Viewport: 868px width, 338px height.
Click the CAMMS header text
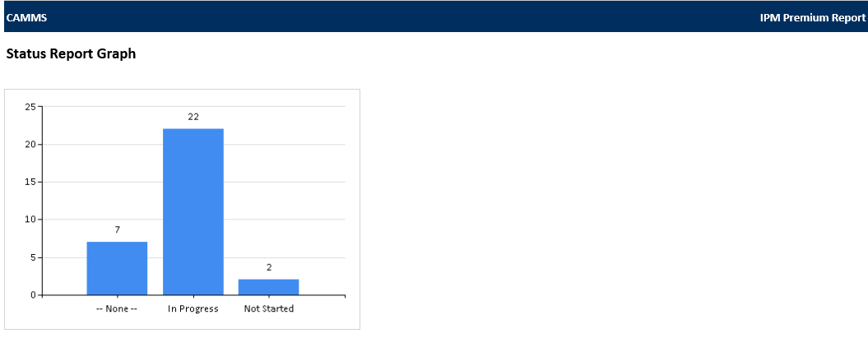(26, 18)
